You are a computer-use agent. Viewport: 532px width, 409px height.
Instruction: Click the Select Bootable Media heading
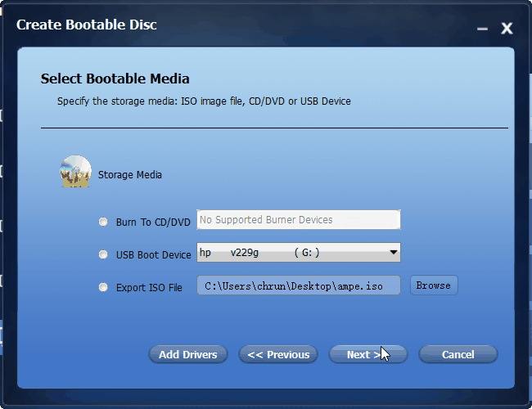(115, 79)
